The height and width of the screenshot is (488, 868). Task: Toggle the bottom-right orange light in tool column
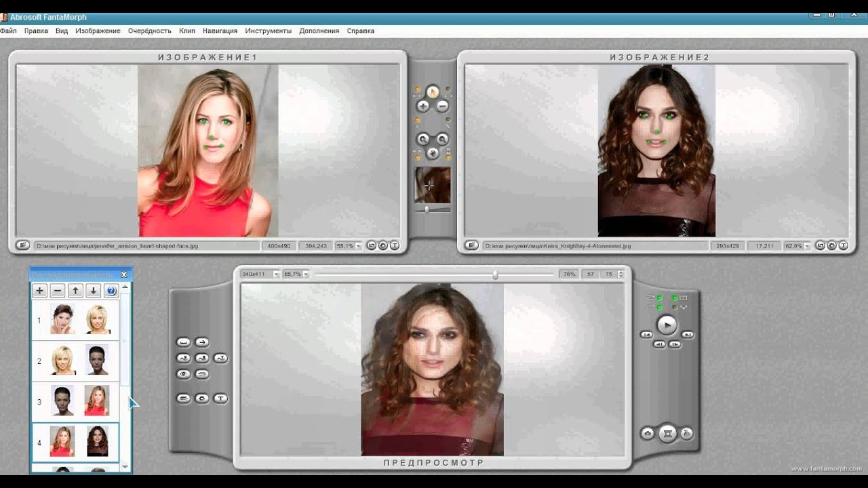pyautogui.click(x=448, y=157)
